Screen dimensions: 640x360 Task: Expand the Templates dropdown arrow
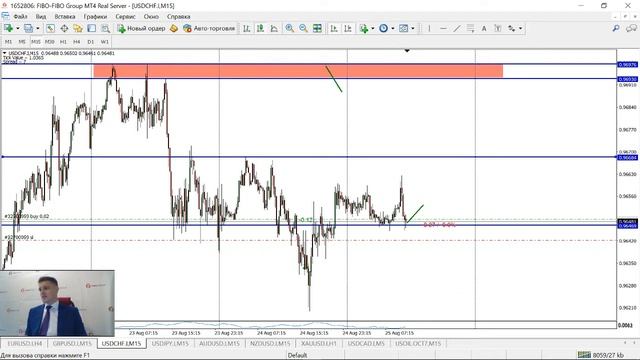[413, 28]
